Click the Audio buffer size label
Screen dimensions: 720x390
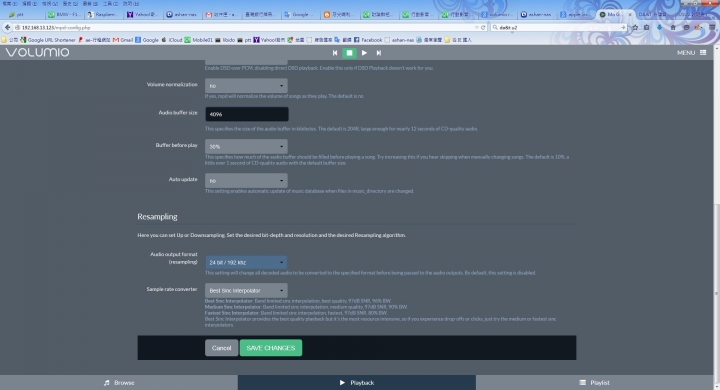tap(178, 113)
